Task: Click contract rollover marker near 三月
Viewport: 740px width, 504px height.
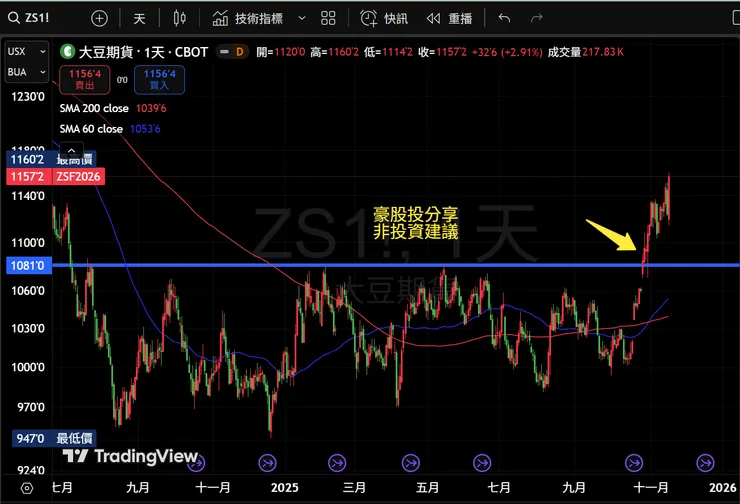Action: pos(337,463)
